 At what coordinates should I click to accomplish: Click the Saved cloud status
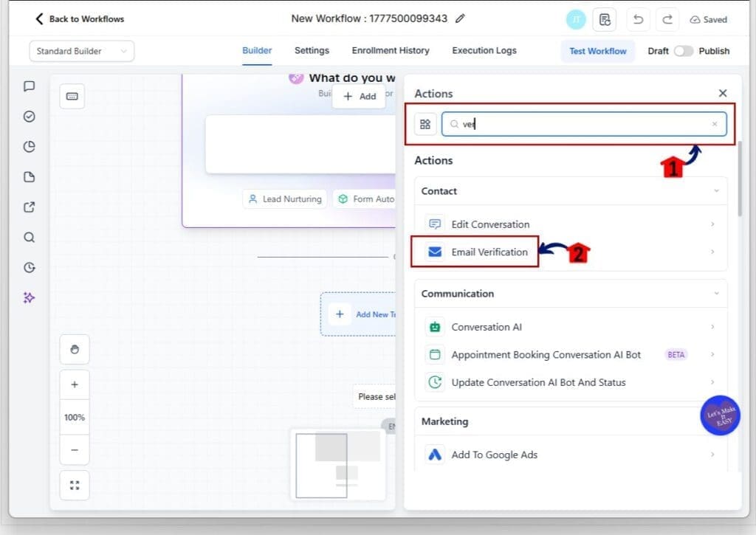(x=708, y=20)
